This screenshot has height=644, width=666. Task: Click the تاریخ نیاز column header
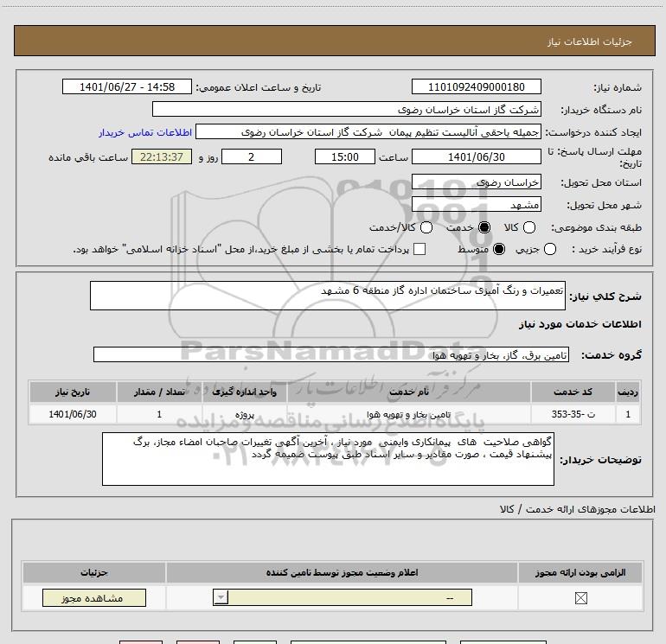click(73, 392)
